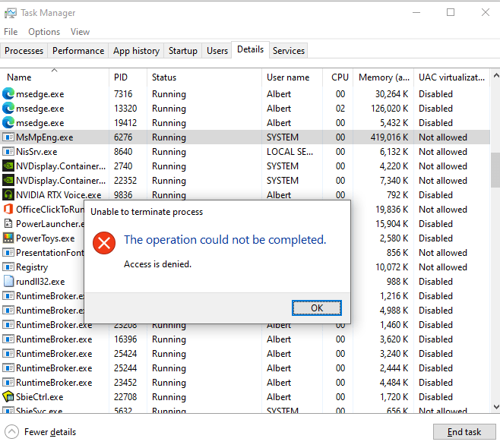Viewport: 500px width, 448px height.
Task: Open the Options menu
Action: 44,32
